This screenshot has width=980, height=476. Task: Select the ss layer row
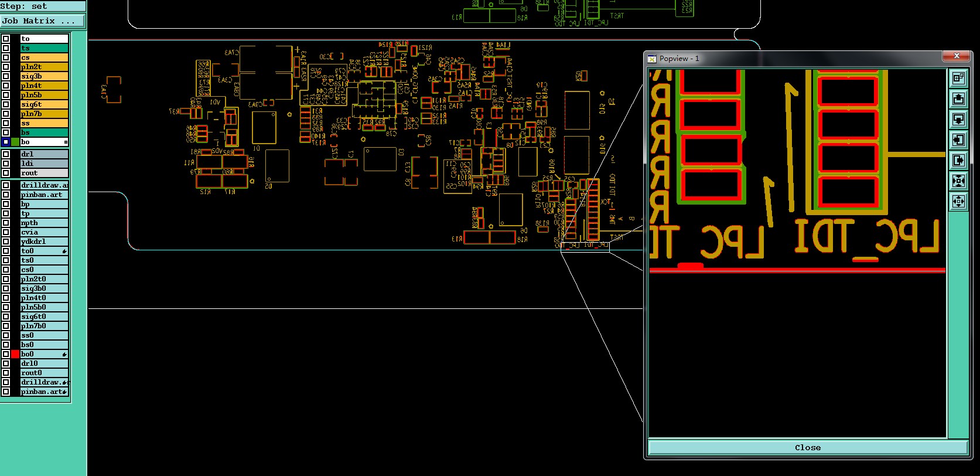tap(45, 123)
